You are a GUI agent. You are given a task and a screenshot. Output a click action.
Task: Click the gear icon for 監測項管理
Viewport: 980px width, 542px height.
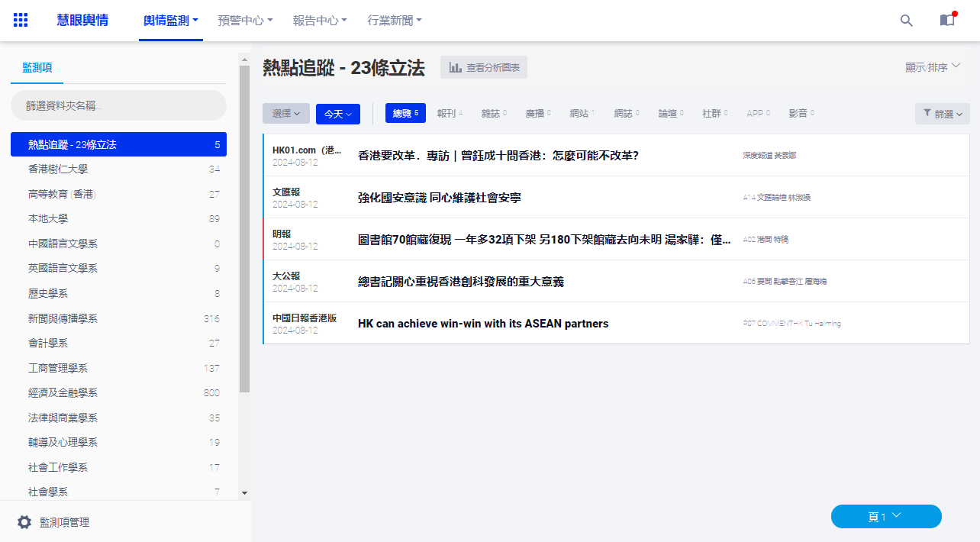pyautogui.click(x=24, y=522)
